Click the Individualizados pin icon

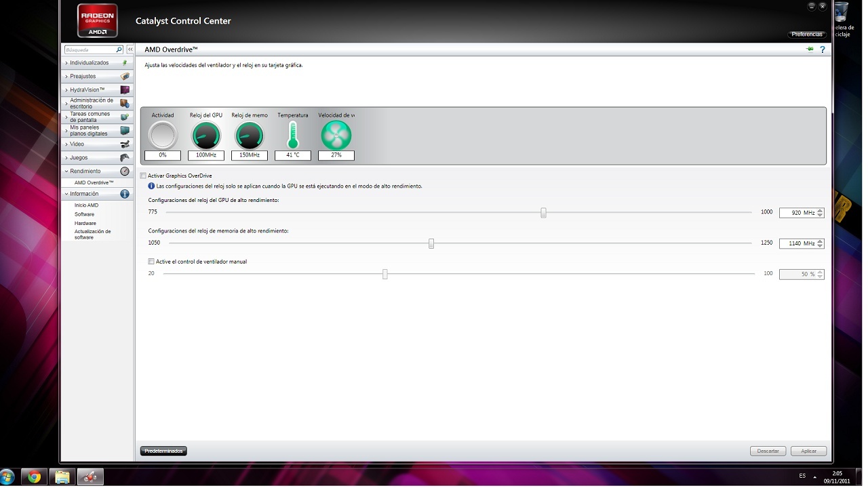[125, 62]
